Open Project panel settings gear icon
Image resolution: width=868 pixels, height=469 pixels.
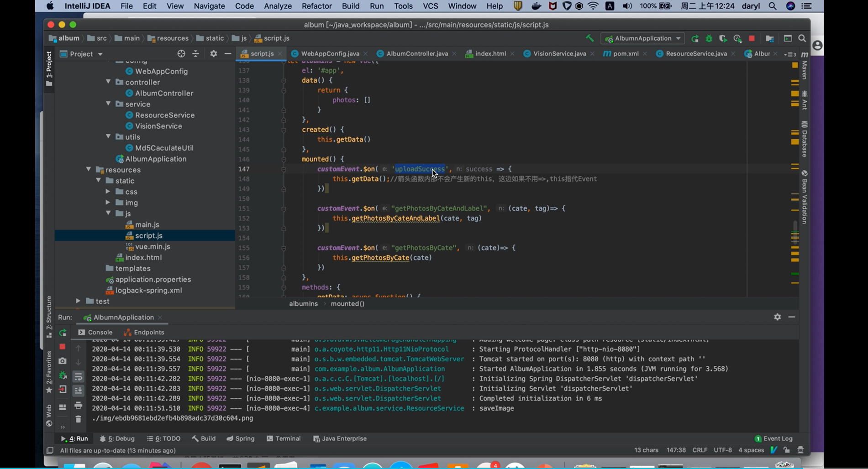[x=213, y=54]
